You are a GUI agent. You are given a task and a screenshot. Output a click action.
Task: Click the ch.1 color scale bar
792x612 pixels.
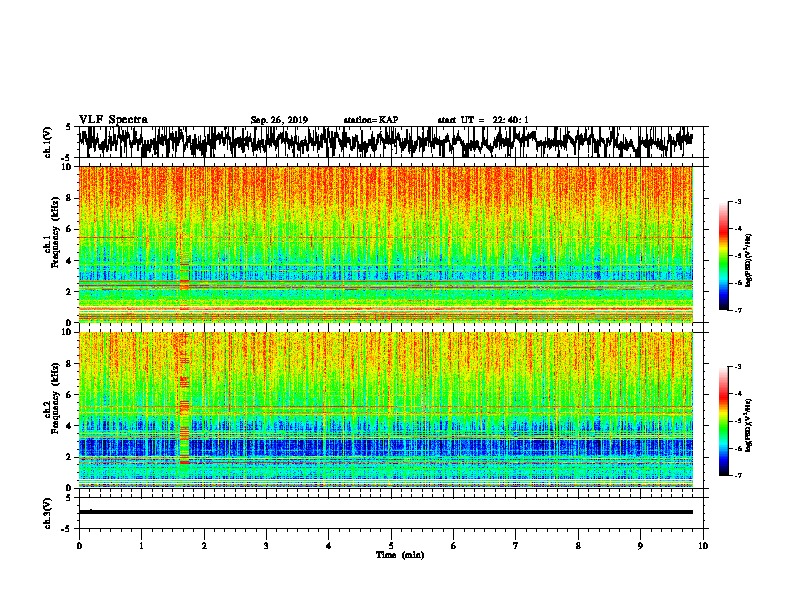[724, 256]
